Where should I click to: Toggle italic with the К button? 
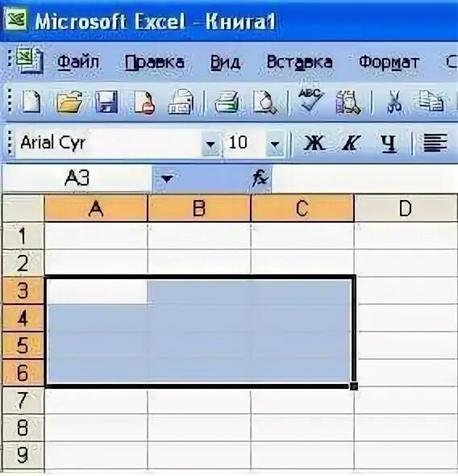point(352,143)
